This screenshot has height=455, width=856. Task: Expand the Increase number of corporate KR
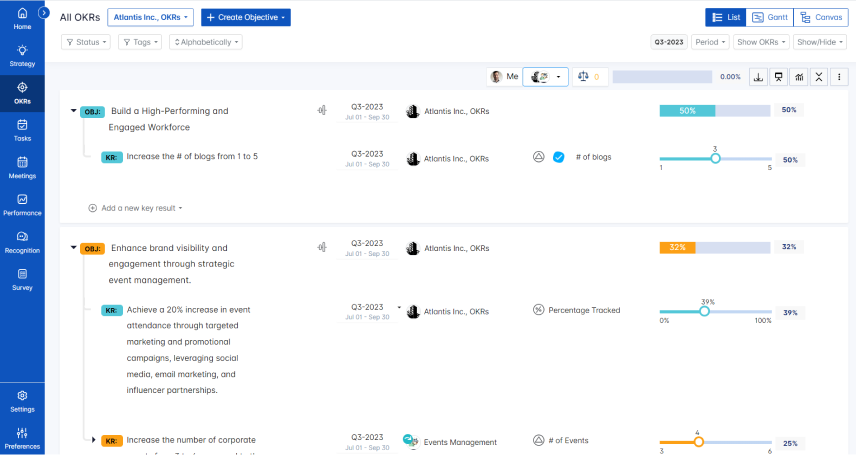(93, 440)
